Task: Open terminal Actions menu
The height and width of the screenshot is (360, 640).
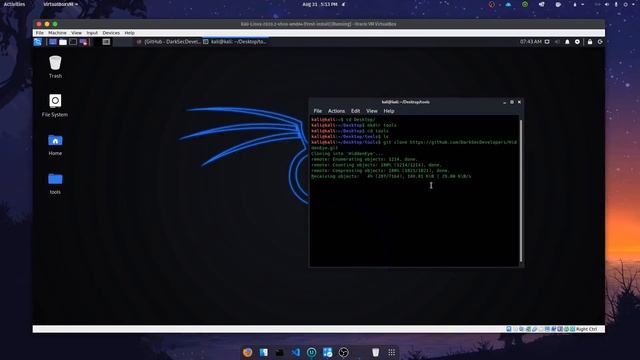Action: (336, 111)
